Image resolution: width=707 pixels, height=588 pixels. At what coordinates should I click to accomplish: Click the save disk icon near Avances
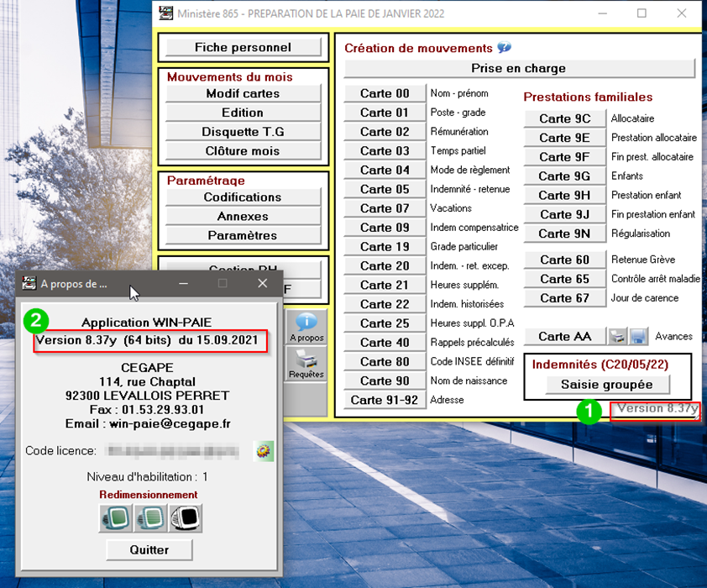click(x=638, y=336)
